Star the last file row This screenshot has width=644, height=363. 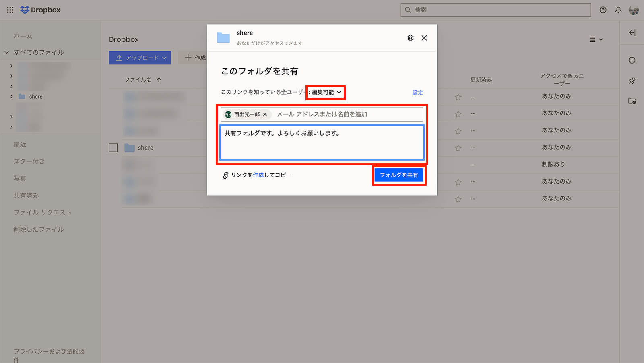pos(458,199)
